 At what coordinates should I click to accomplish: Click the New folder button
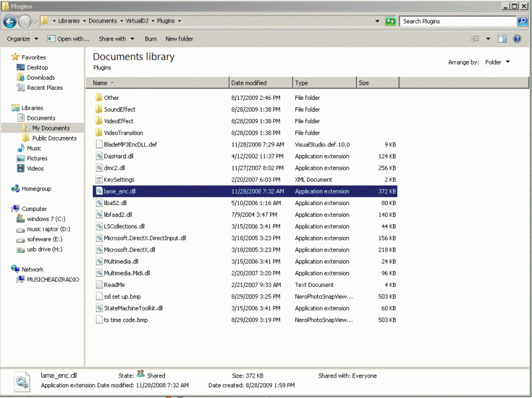click(179, 39)
